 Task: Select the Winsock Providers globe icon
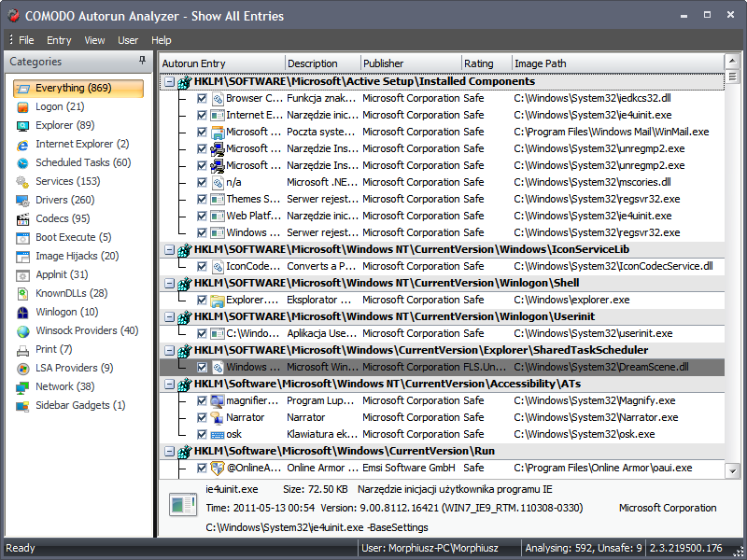pyautogui.click(x=22, y=331)
